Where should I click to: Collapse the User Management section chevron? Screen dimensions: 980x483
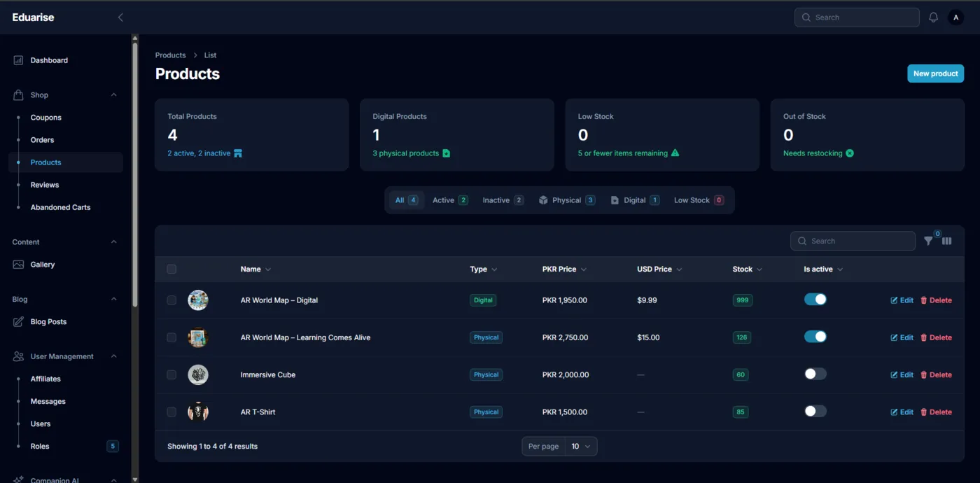113,356
